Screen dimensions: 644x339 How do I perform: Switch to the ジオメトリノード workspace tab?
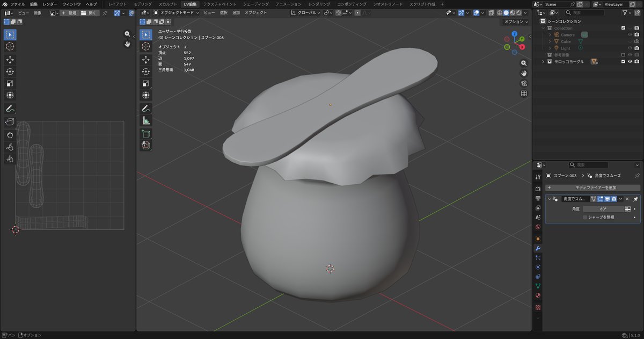coord(387,4)
